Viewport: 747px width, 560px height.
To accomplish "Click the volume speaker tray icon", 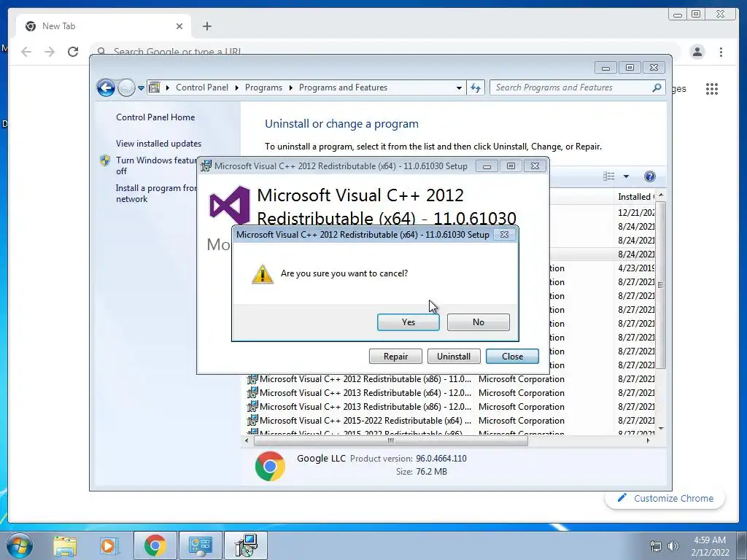I will coord(673,546).
